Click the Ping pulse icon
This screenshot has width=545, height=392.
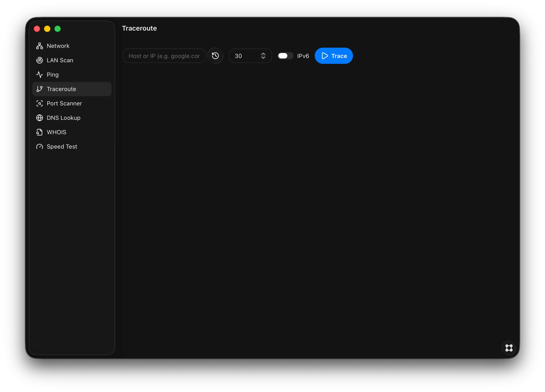pyautogui.click(x=39, y=75)
